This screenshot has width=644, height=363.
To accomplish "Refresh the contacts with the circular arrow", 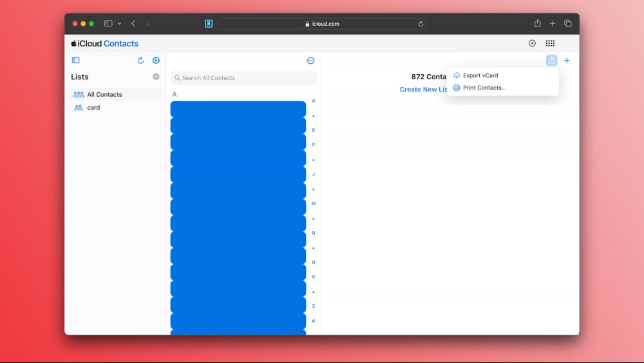I will [140, 61].
